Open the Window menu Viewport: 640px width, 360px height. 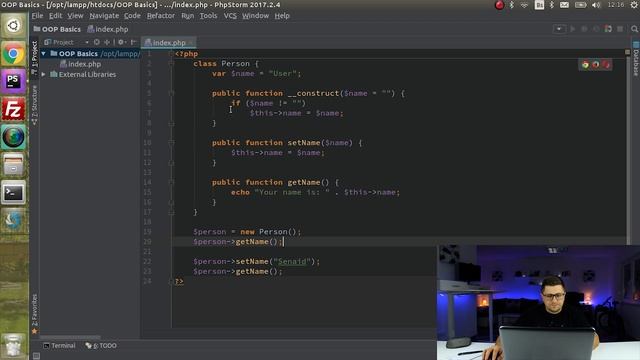point(255,16)
